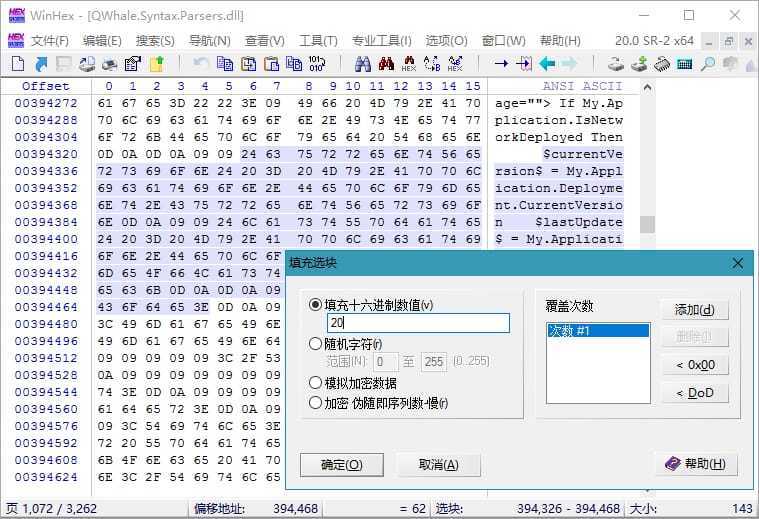Select 次数 #1 in the passes list

[x=598, y=331]
